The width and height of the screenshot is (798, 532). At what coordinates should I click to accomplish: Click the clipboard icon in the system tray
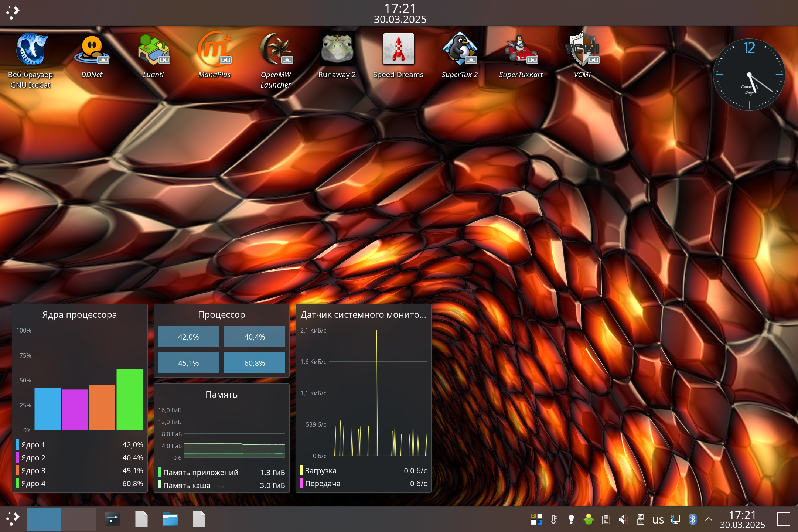[606, 519]
